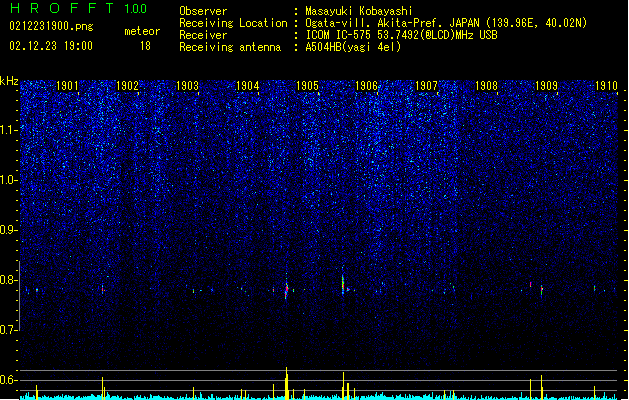Click receiver text ICOM IC-575 53.7492 MHz USB
Image resolution: width=629 pixels, height=400 pixels.
[401, 35]
